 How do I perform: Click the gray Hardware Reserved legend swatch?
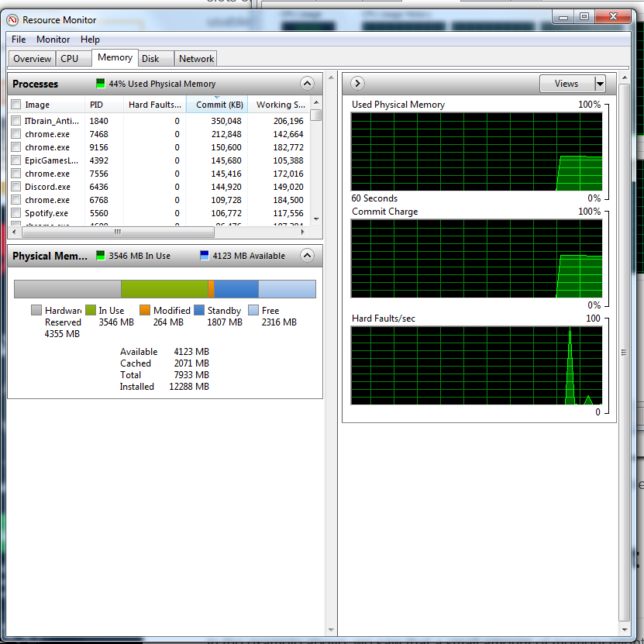[x=36, y=310]
